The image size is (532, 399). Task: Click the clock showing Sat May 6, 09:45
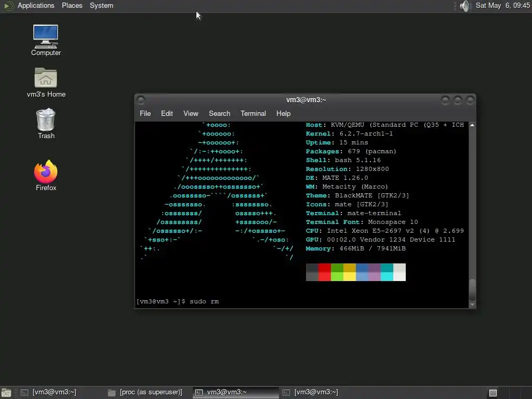(x=502, y=5)
